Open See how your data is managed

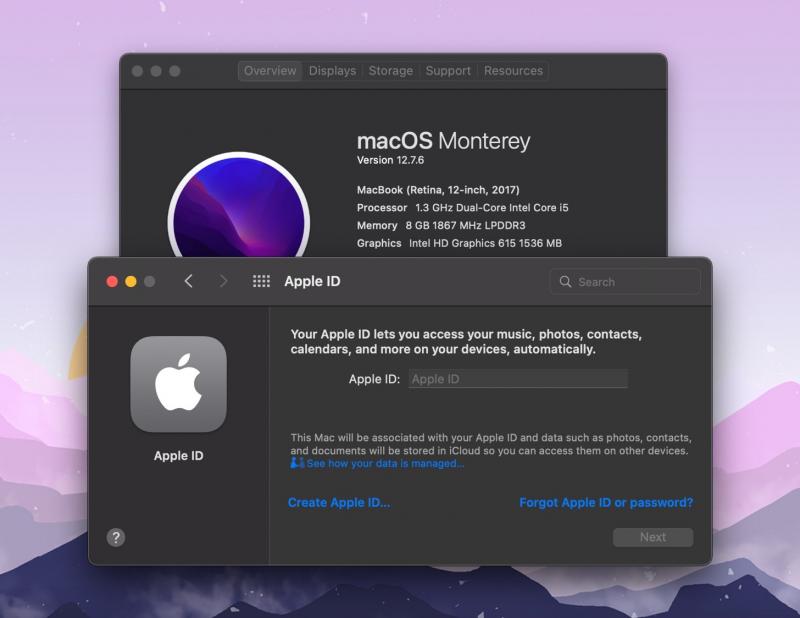tap(385, 464)
